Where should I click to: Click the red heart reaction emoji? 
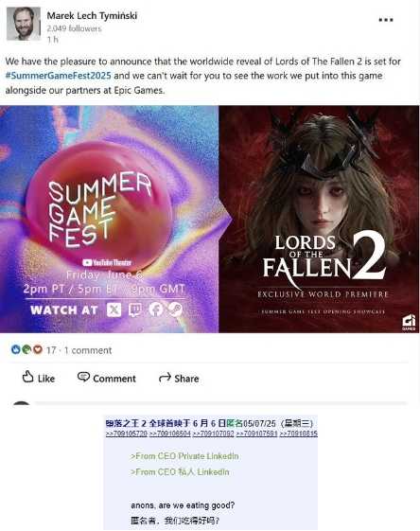coord(38,349)
